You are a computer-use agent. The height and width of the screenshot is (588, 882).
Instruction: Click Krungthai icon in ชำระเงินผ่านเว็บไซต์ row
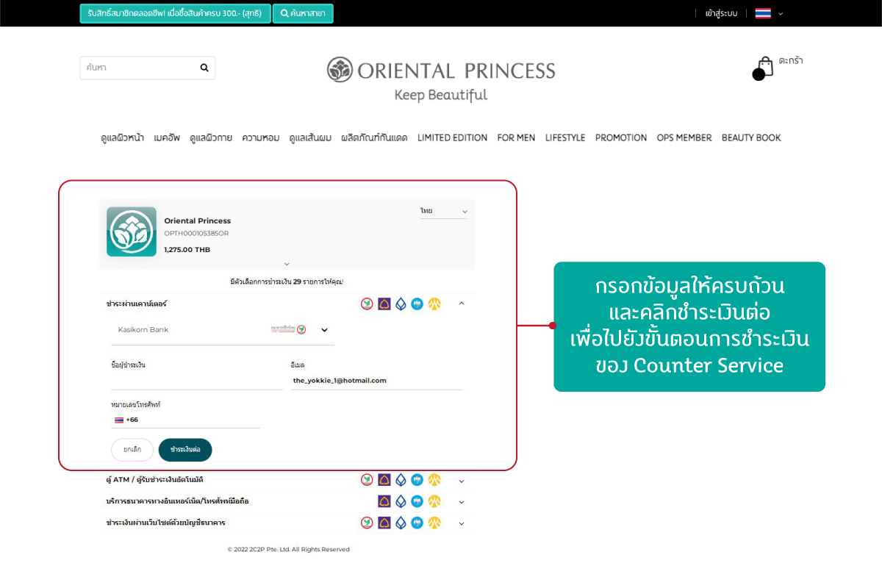[x=417, y=523]
